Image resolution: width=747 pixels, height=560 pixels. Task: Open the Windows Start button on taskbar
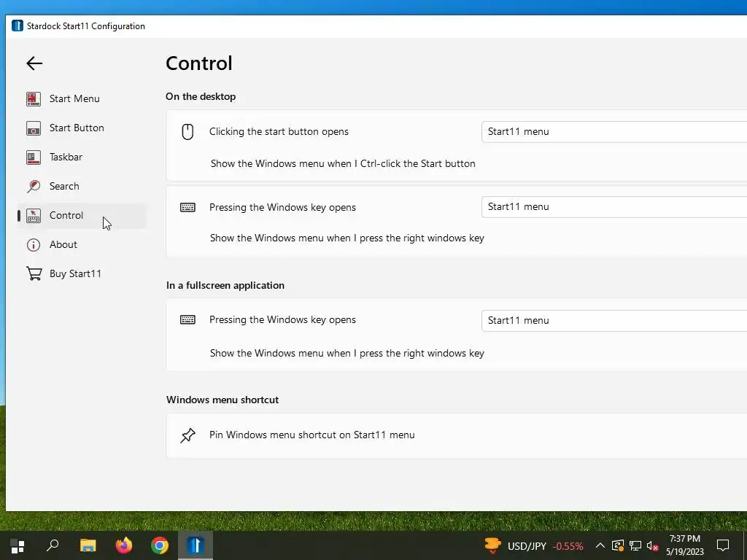coord(18,545)
